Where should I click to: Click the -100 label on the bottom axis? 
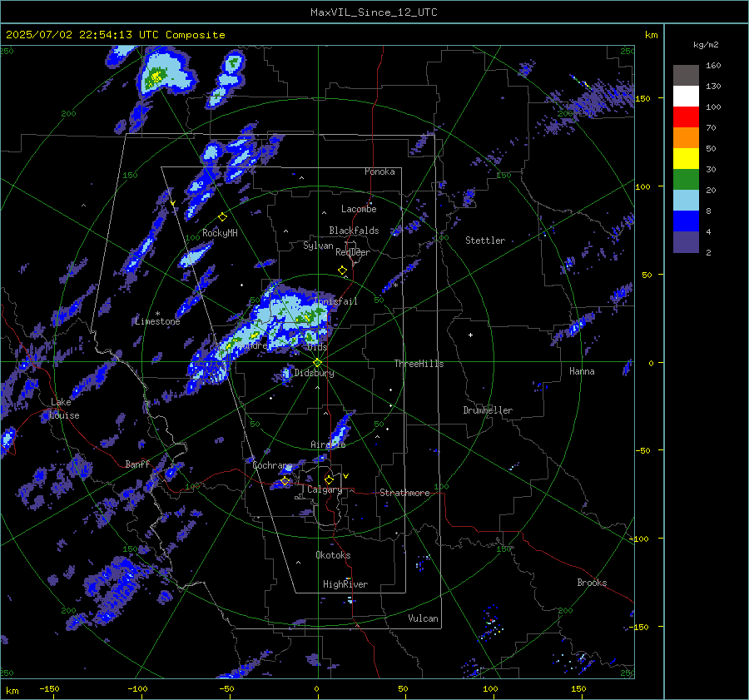point(137,688)
